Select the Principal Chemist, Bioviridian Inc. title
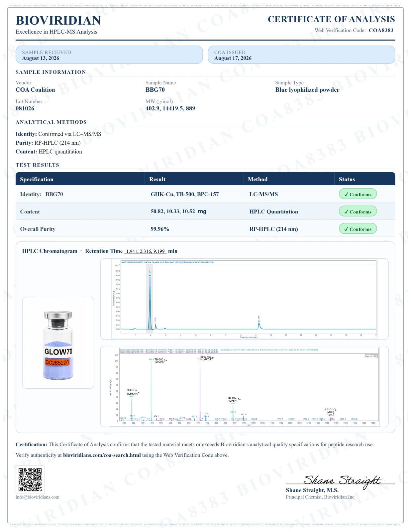The image size is (411, 532). [x=321, y=497]
